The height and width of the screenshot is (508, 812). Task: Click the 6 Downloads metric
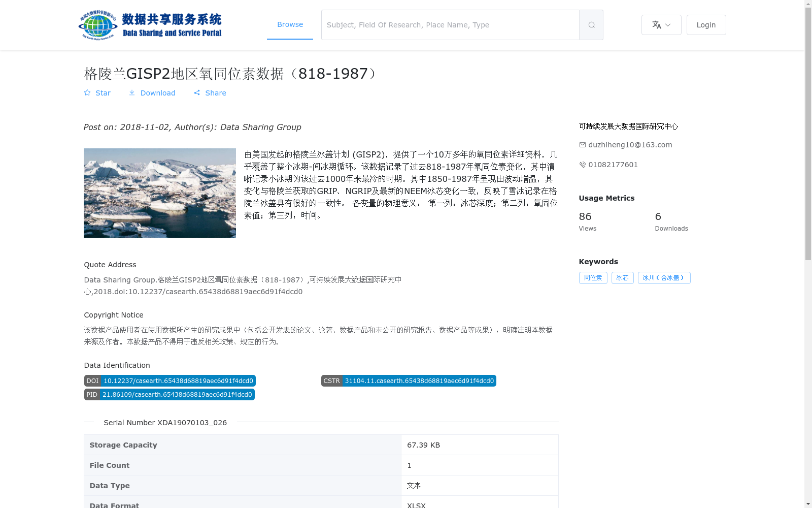coord(671,221)
